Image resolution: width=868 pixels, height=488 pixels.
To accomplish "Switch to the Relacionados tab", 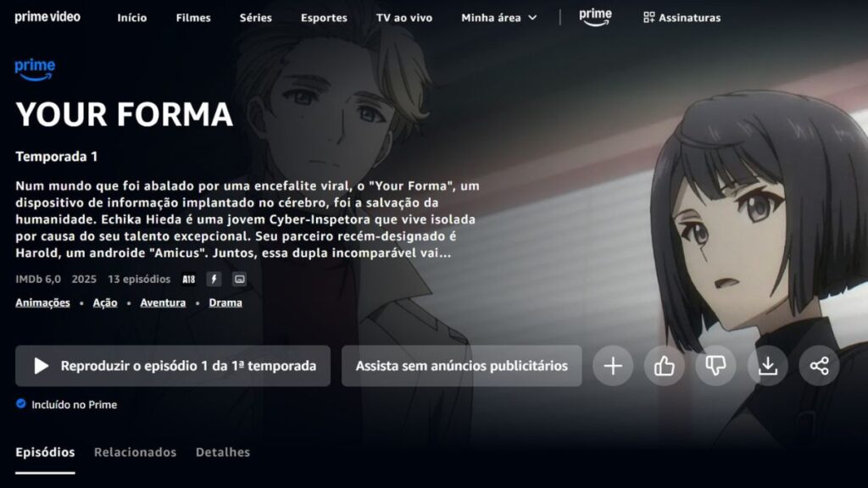I will [x=135, y=452].
